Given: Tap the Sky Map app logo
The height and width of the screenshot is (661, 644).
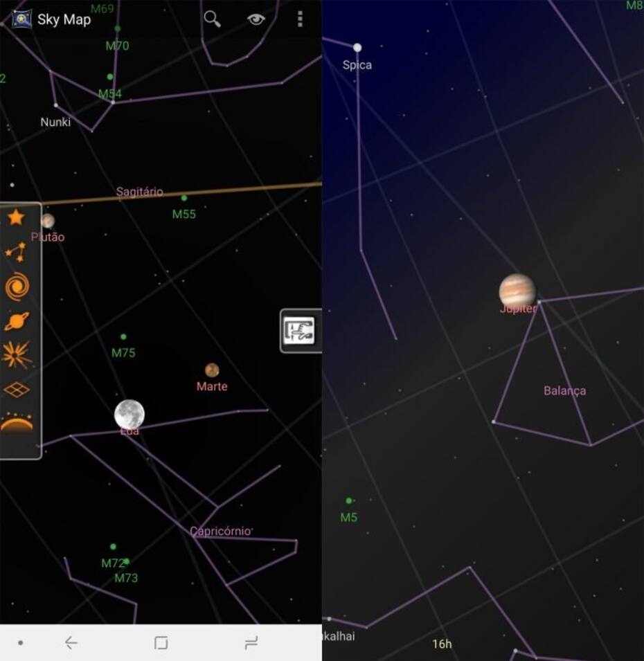Looking at the screenshot, I should point(21,19).
